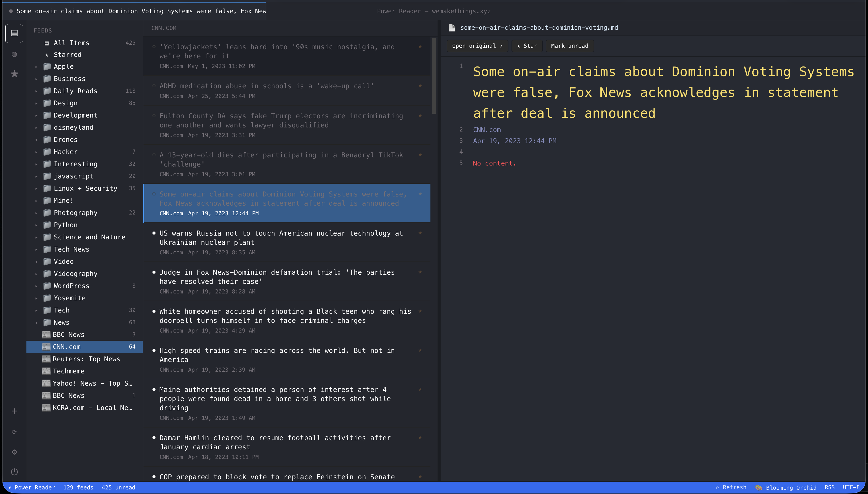This screenshot has height=494, width=868.
Task: Click the plus icon to add a feed
Action: point(14,411)
